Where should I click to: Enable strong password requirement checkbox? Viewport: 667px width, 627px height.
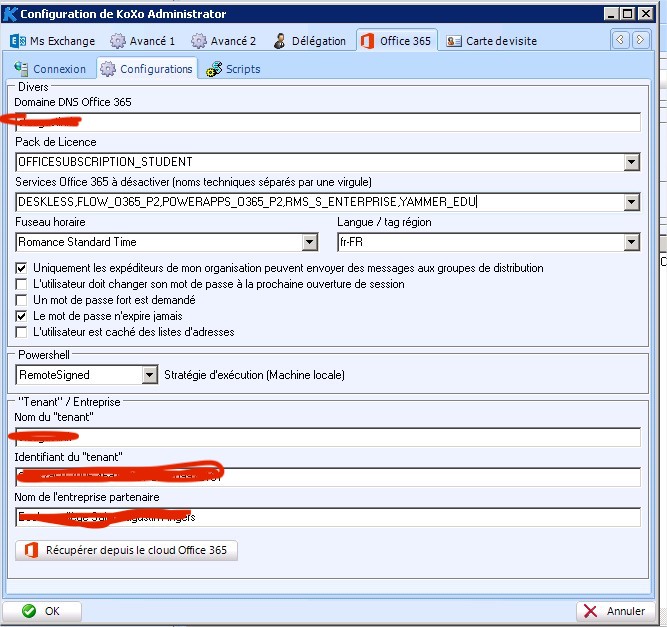(21, 300)
